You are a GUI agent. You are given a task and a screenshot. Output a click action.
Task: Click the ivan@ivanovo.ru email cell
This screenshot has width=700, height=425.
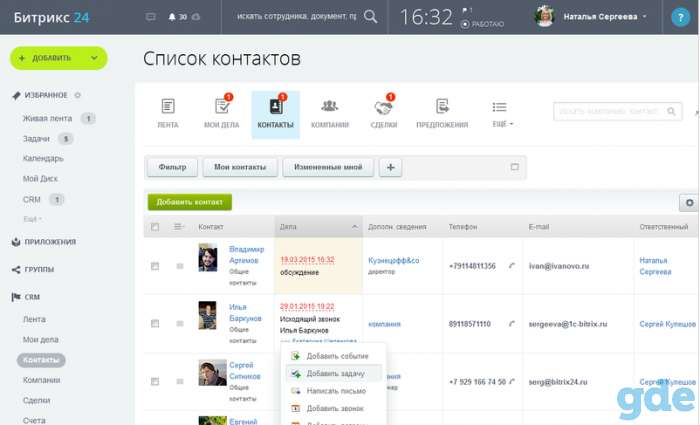coord(559,266)
